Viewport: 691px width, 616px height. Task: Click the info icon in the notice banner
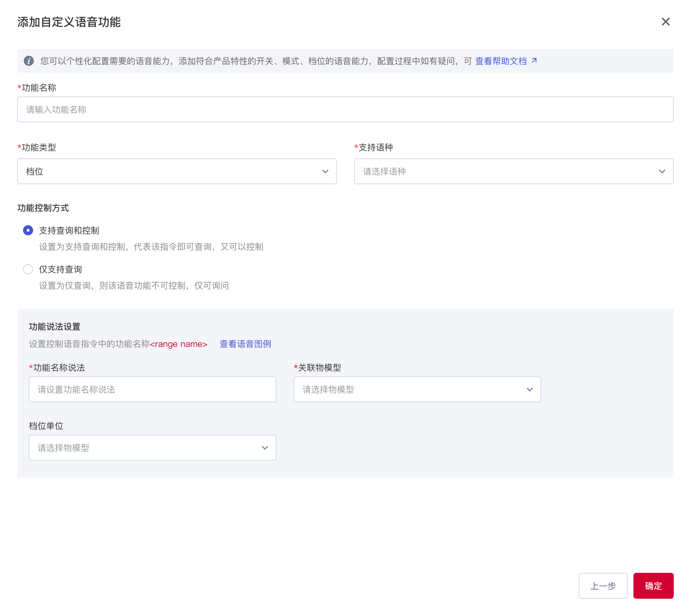point(29,61)
